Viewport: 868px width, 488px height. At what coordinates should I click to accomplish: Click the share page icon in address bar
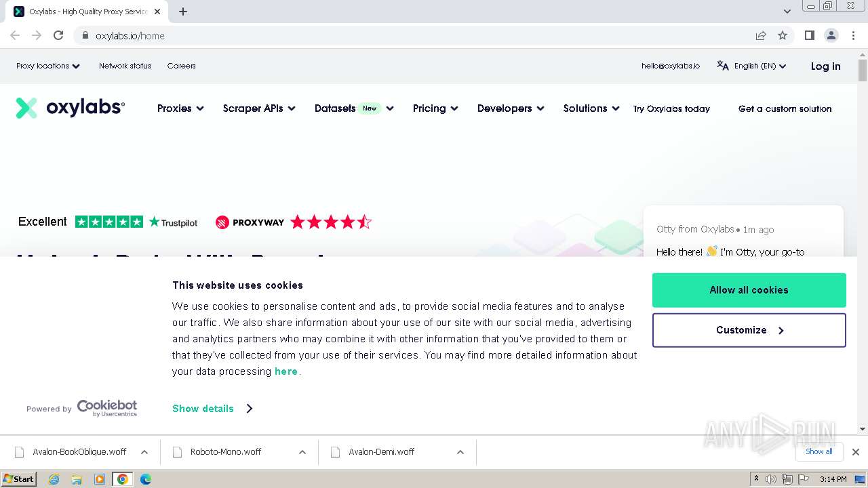click(761, 35)
